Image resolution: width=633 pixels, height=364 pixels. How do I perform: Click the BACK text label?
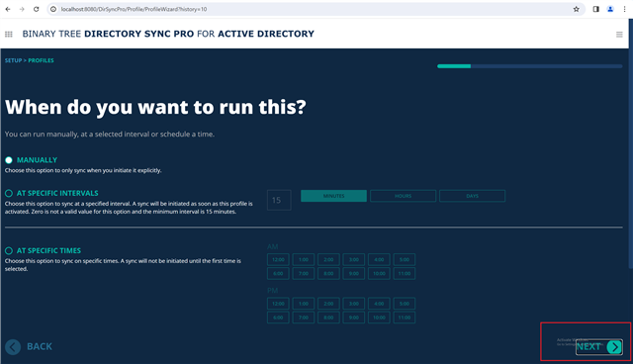[x=40, y=346]
